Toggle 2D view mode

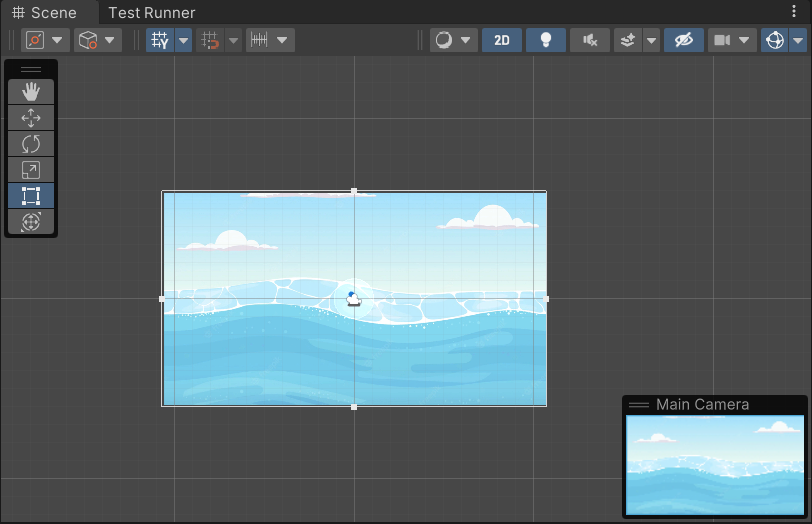502,40
